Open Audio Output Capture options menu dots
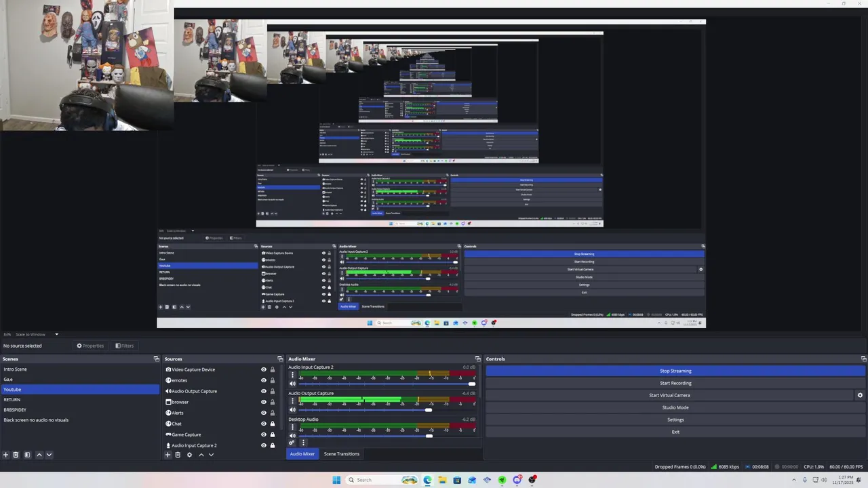 coord(292,401)
